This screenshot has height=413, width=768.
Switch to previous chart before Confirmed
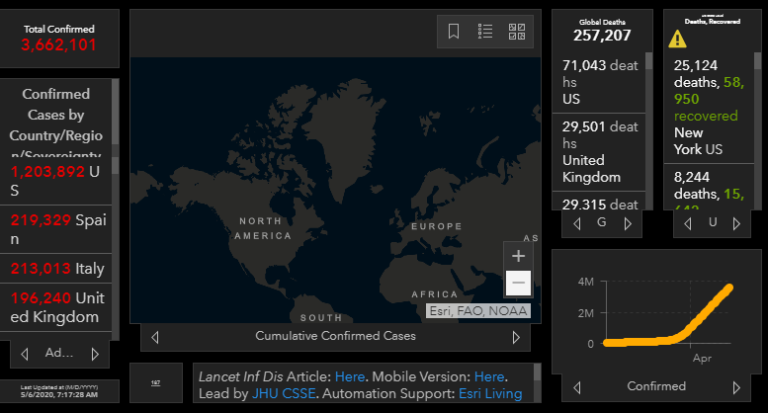pyautogui.click(x=578, y=386)
